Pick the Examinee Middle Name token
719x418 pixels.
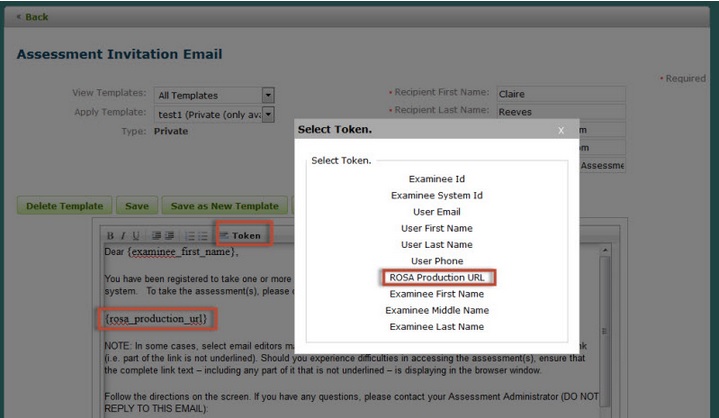coord(437,310)
